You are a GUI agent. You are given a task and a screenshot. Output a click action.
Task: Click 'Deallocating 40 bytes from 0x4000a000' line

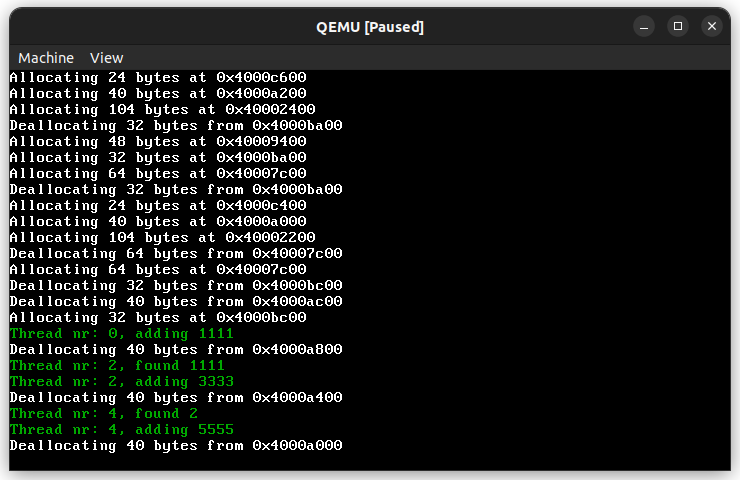click(x=176, y=446)
